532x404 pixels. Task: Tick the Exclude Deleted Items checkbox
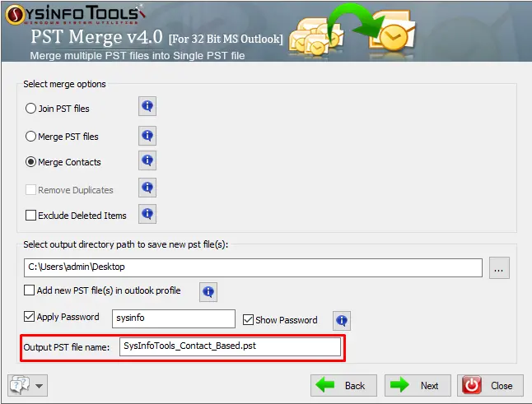pos(30,216)
